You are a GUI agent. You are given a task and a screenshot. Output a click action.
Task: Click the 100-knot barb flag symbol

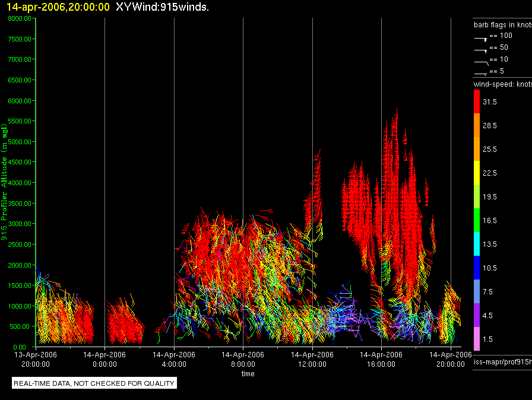click(481, 39)
